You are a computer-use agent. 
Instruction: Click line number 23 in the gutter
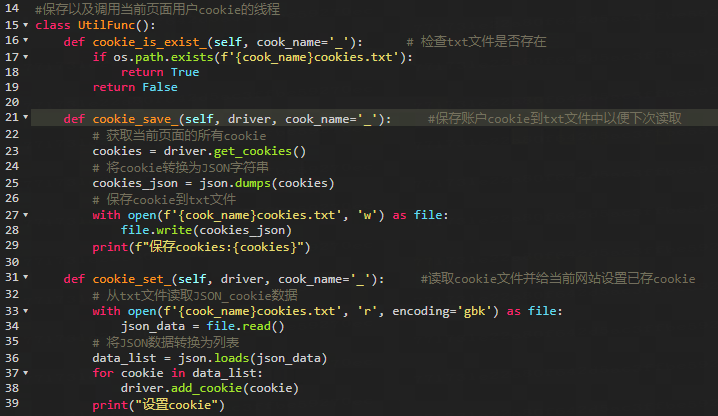click(12, 151)
